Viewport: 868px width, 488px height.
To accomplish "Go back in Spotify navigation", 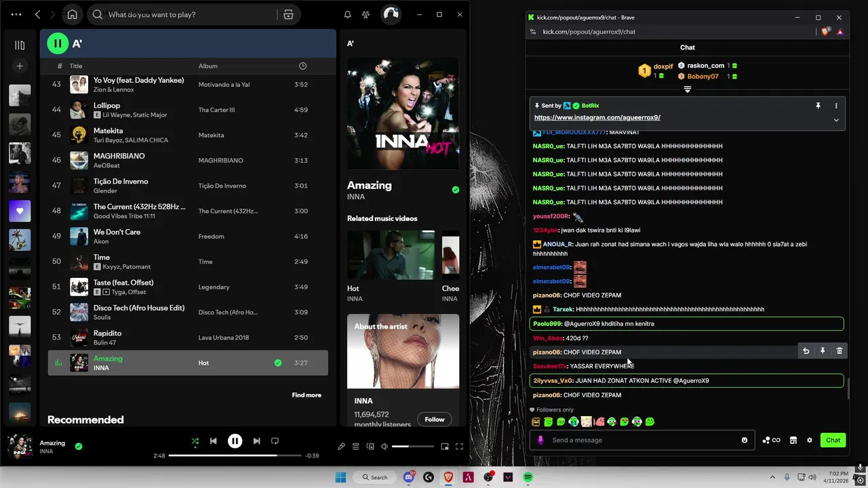I will pyautogui.click(x=38, y=14).
